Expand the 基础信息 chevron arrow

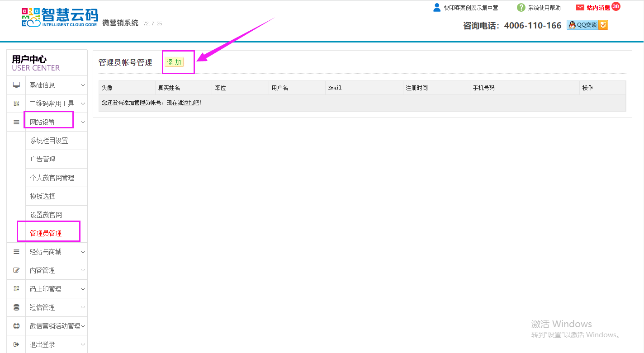(x=83, y=85)
